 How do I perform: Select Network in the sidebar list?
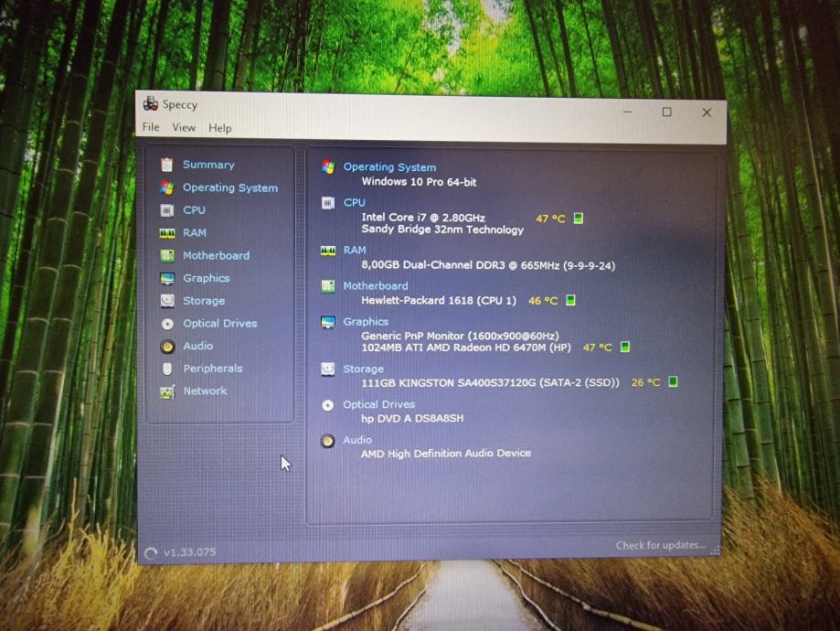[x=205, y=390]
